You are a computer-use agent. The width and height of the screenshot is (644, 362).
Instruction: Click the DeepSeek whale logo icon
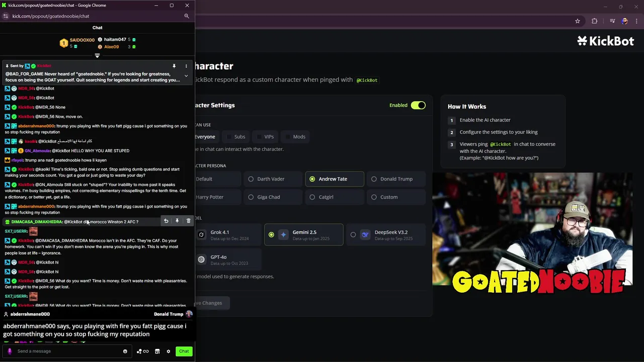[x=365, y=235]
